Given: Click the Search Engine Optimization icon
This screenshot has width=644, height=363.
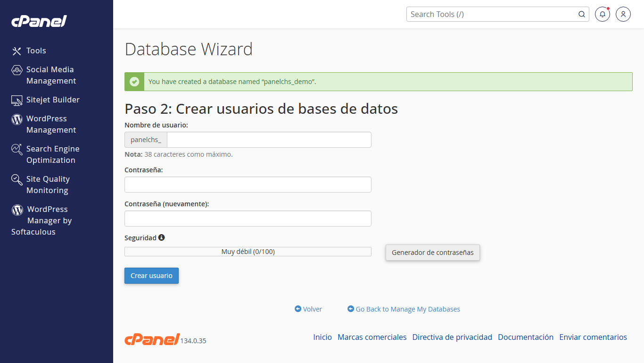Looking at the screenshot, I should tap(17, 149).
